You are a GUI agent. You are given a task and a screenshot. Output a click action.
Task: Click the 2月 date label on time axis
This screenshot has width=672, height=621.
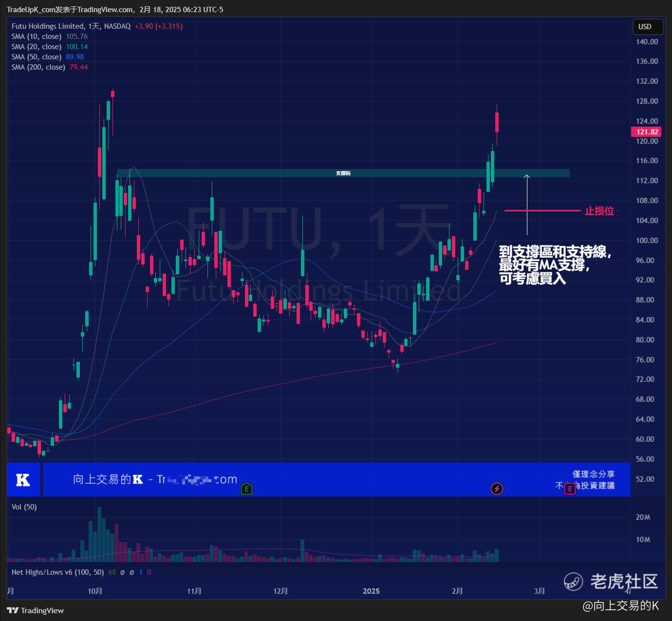coord(457,591)
